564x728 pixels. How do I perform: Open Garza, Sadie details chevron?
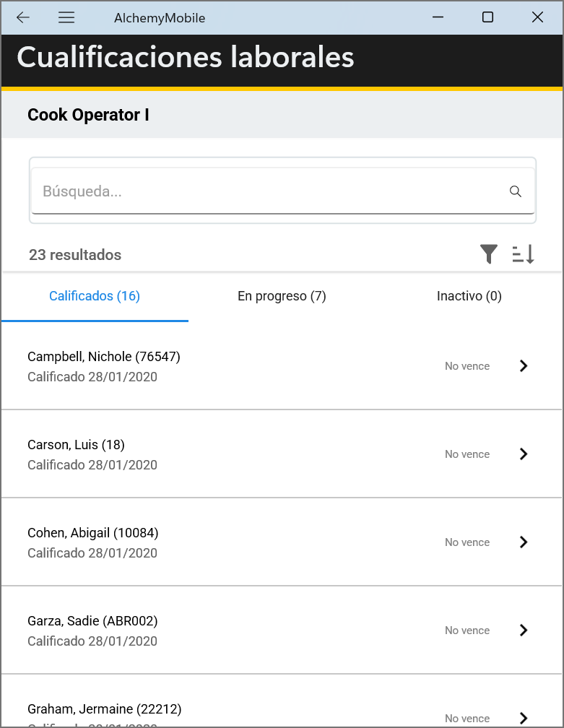pos(524,630)
